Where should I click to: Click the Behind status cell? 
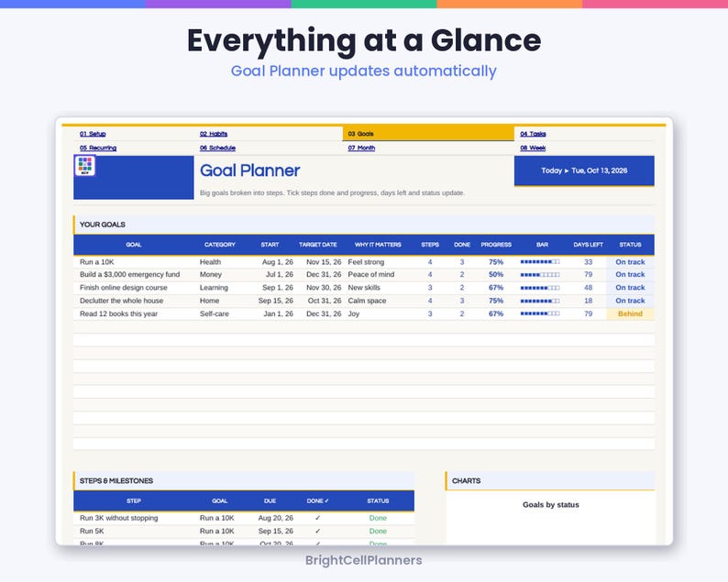pos(630,313)
